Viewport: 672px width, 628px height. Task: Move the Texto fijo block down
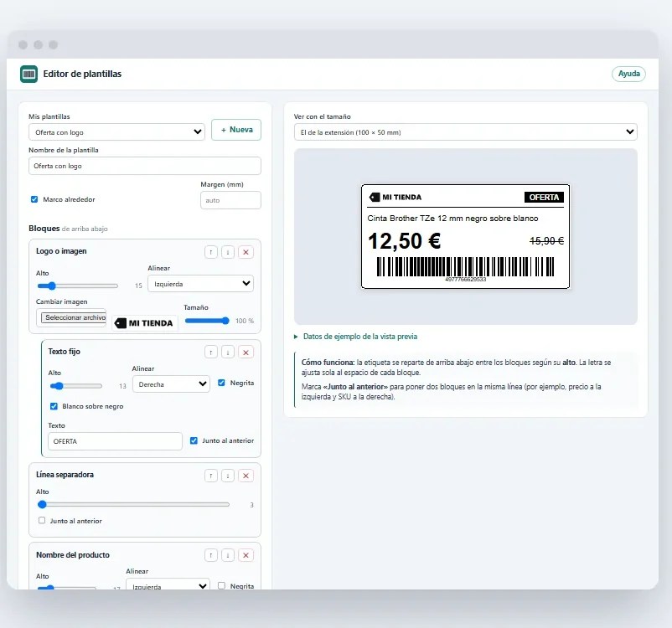click(228, 353)
